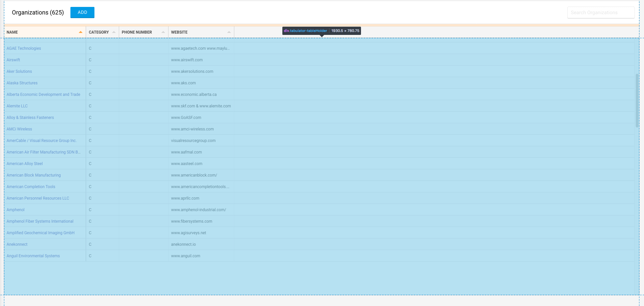
Task: Open Alaska Structures
Action: [x=22, y=83]
